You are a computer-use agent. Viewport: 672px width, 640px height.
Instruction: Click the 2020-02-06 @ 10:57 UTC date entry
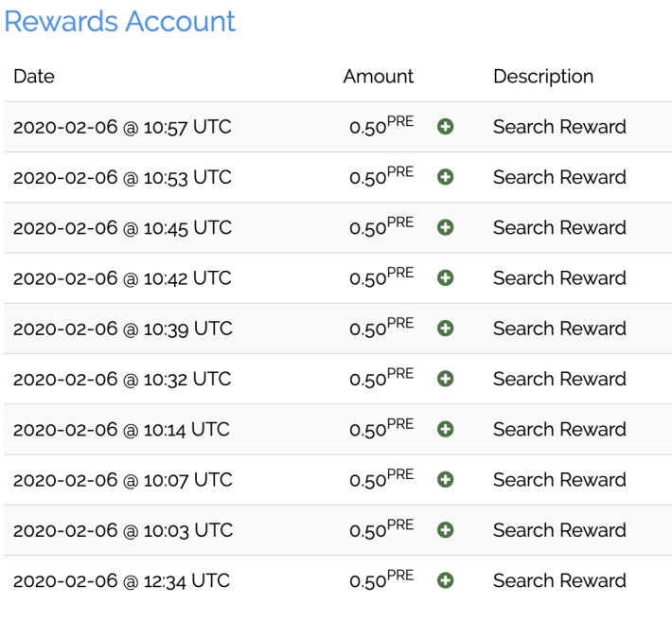pyautogui.click(x=122, y=127)
